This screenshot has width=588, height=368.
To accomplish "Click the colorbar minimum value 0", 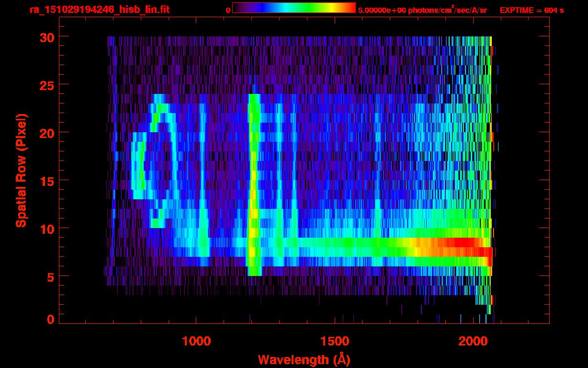I will pyautogui.click(x=228, y=10).
